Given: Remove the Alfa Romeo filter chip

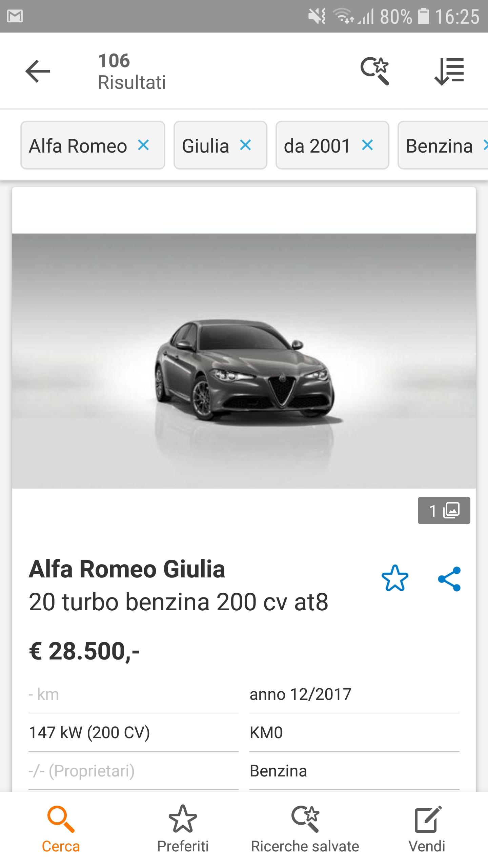Looking at the screenshot, I should [x=143, y=145].
